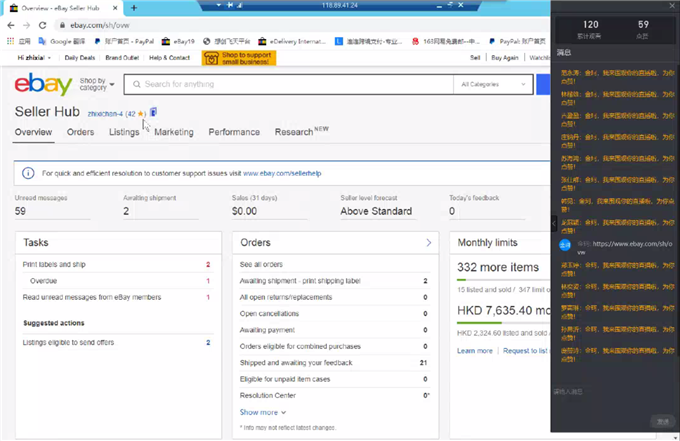Open the sellerhelp link
The image size is (680, 441).
[282, 173]
